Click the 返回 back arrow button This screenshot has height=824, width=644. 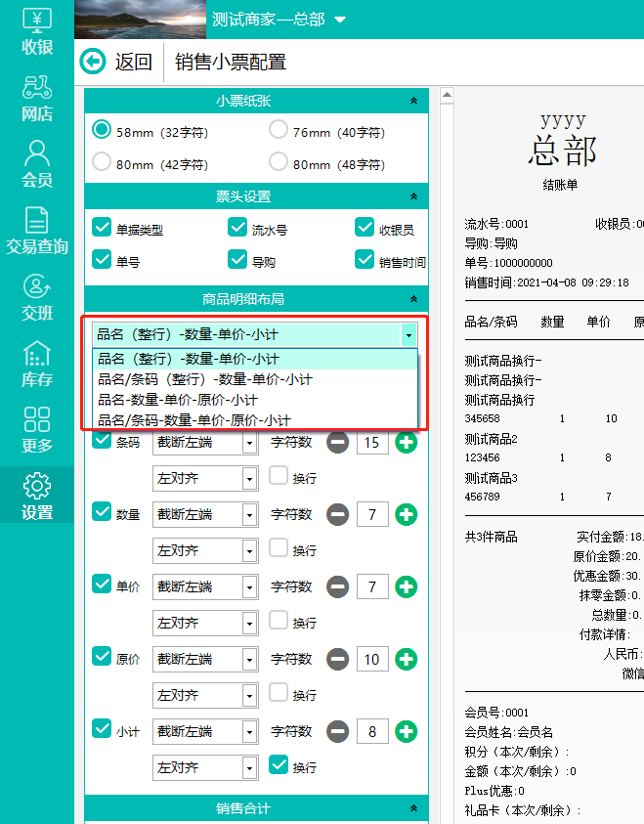pyautogui.click(x=94, y=63)
